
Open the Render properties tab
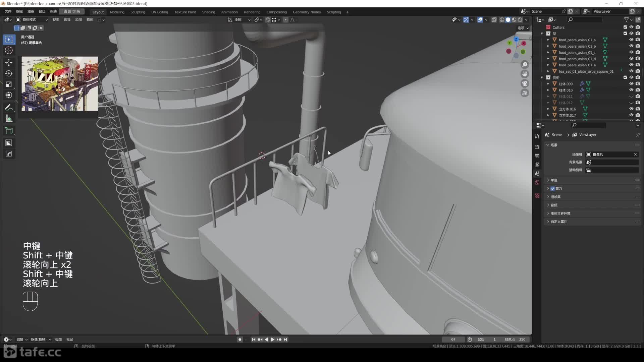(537, 147)
